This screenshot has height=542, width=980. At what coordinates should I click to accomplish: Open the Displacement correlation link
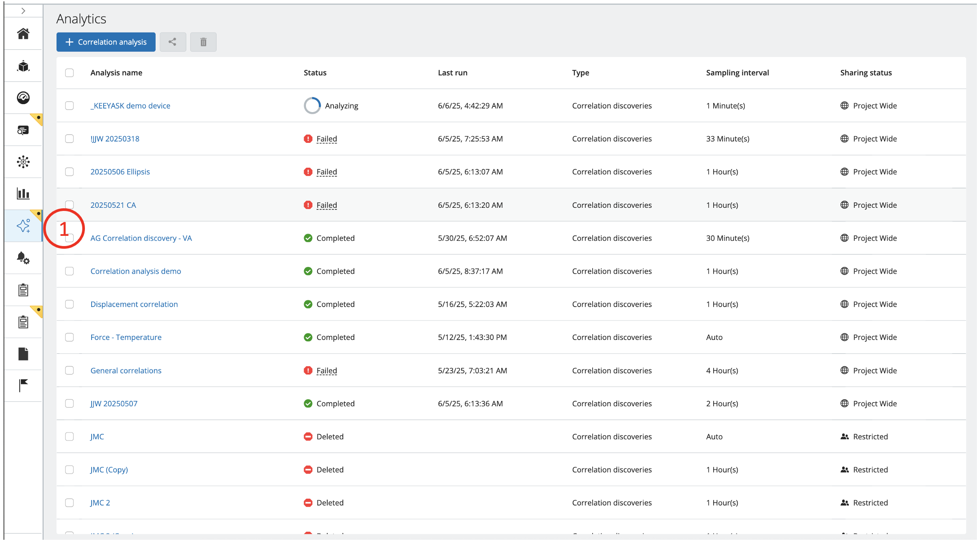tap(134, 304)
